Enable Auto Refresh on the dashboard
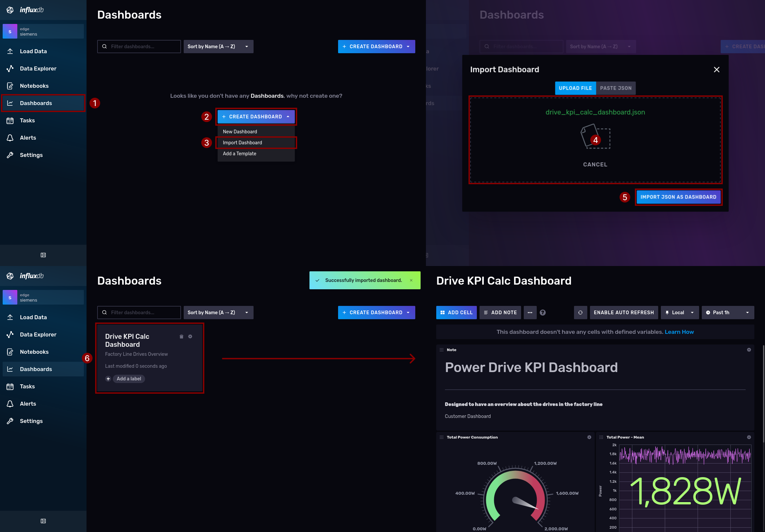Viewport: 765px width, 532px height. pos(623,312)
